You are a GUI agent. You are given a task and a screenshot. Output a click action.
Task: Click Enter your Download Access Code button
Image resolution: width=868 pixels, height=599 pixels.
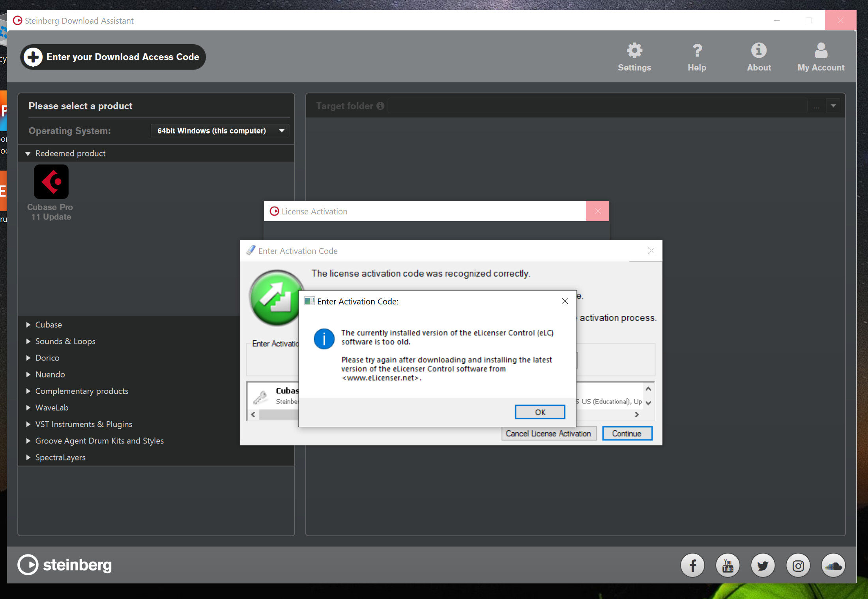[x=113, y=57]
